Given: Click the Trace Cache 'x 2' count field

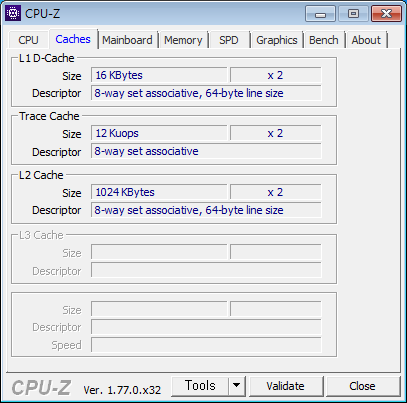Looking at the screenshot, I should 275,133.
